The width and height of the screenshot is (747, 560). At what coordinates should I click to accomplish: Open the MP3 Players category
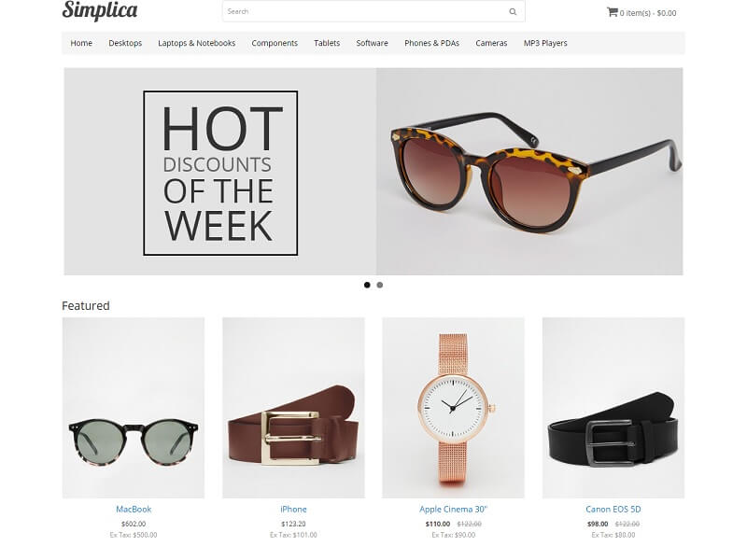click(x=545, y=43)
